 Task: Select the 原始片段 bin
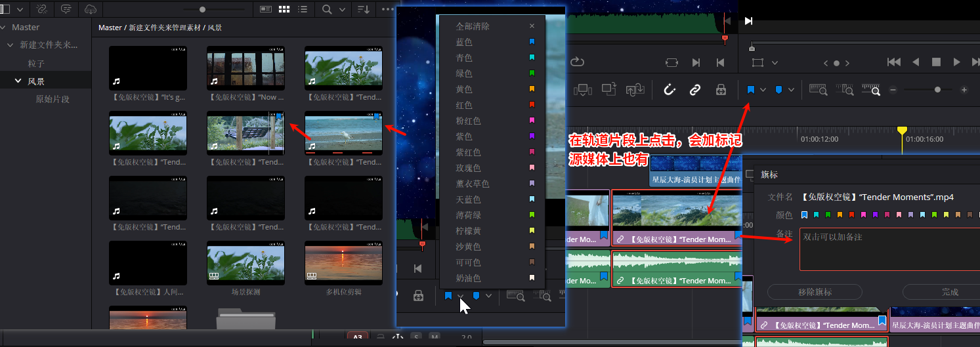[53, 99]
